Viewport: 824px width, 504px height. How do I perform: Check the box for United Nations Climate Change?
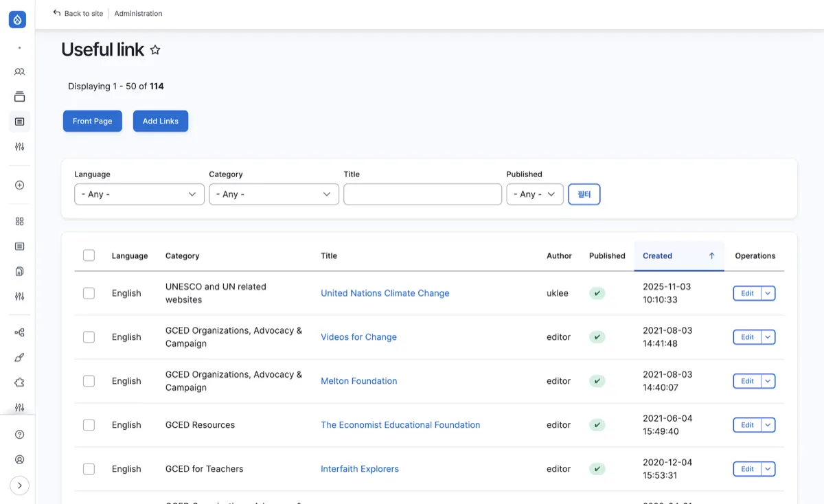click(x=89, y=293)
